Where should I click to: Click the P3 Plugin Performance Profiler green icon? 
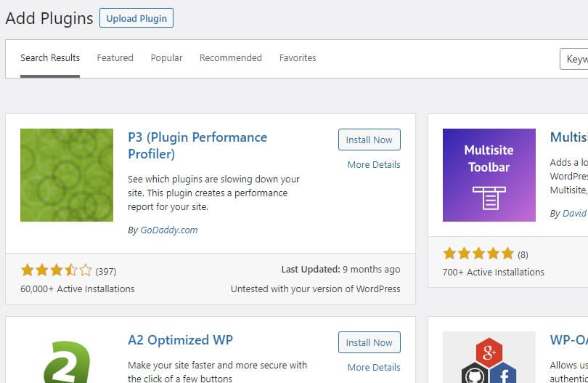click(67, 175)
